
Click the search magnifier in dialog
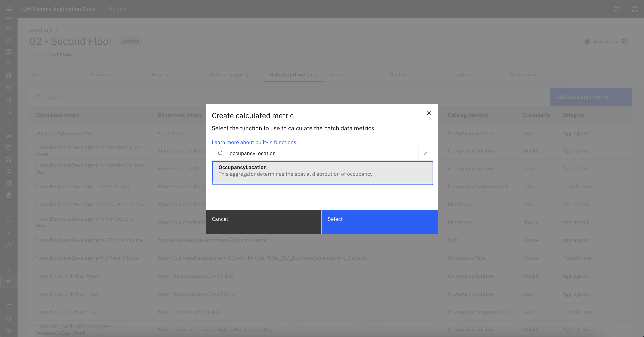[221, 153]
